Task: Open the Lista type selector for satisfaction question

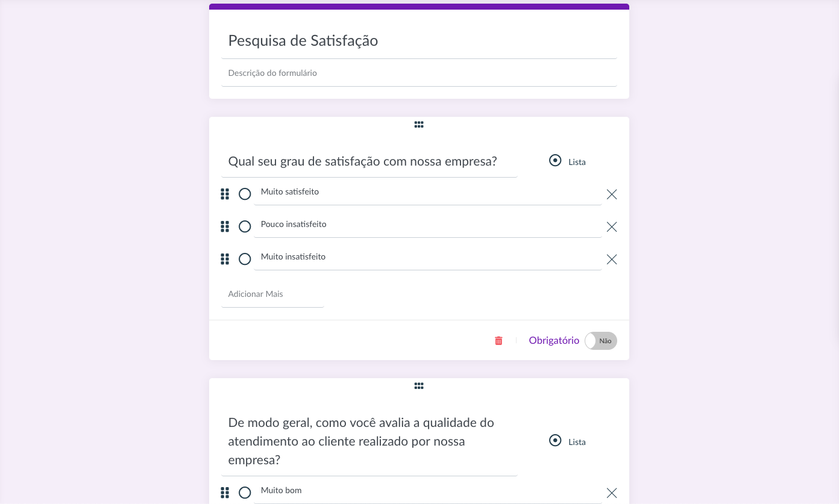Action: tap(568, 161)
